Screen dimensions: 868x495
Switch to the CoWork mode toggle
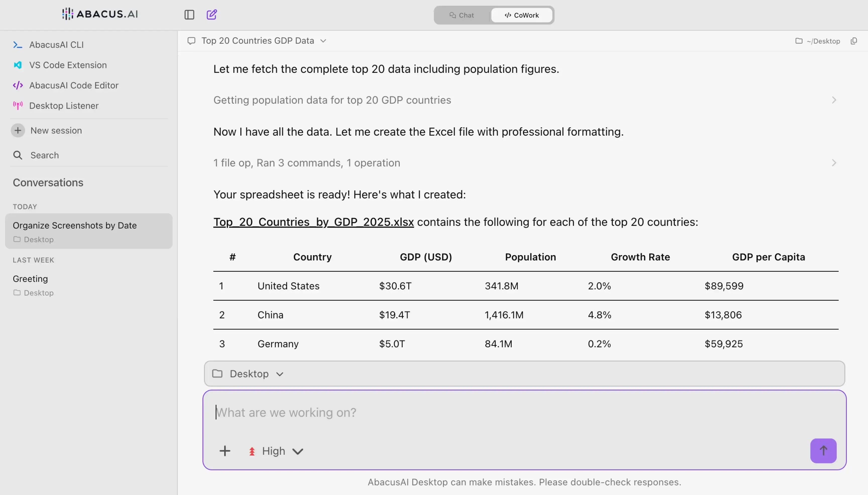click(522, 15)
